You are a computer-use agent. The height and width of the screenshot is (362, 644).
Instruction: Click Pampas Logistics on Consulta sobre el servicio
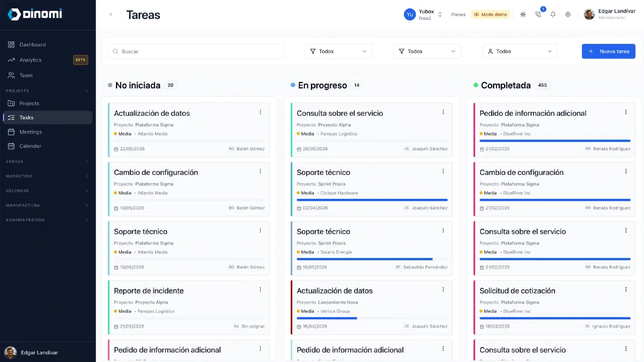tap(339, 134)
